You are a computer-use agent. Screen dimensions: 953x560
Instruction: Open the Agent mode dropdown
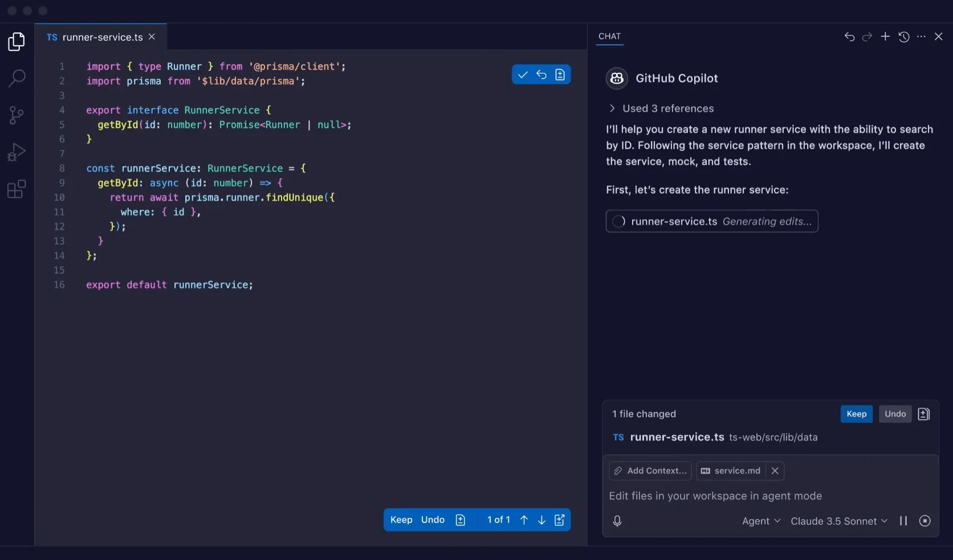tap(761, 521)
